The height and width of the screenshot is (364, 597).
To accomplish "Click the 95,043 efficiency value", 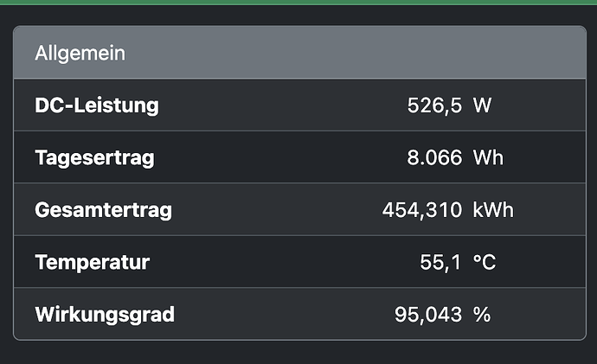I will pyautogui.click(x=428, y=315).
